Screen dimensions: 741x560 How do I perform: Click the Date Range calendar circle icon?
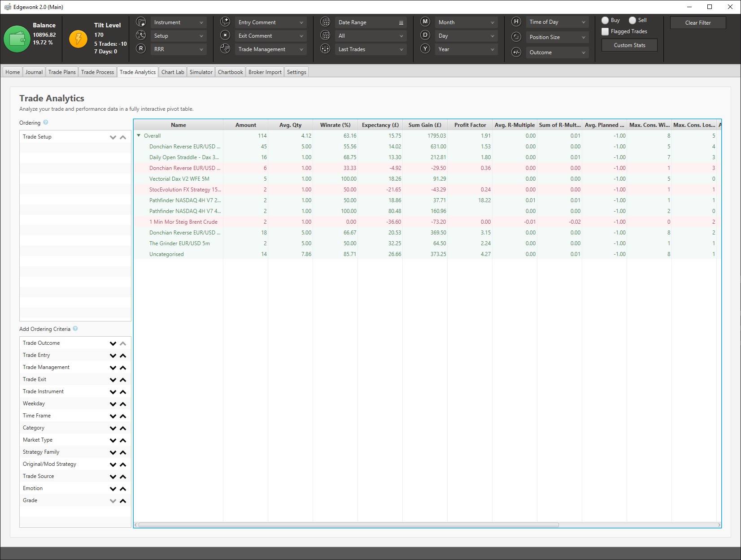(x=326, y=22)
